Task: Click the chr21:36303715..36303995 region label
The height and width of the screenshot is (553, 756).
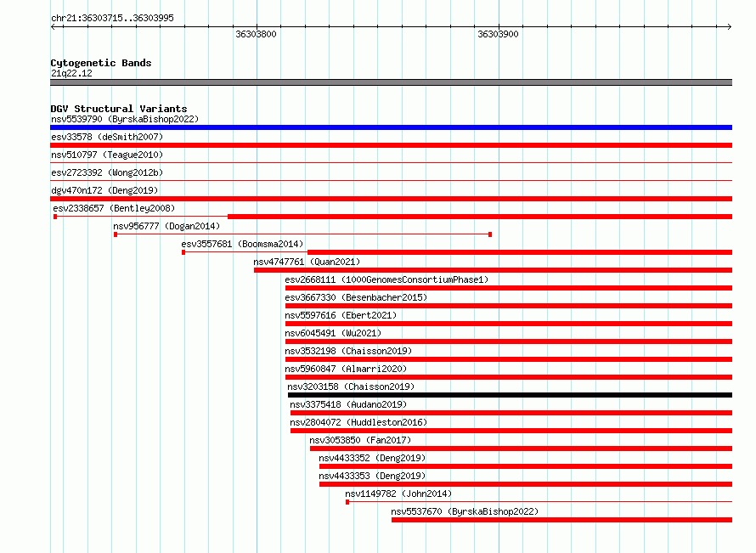Action: [112, 18]
